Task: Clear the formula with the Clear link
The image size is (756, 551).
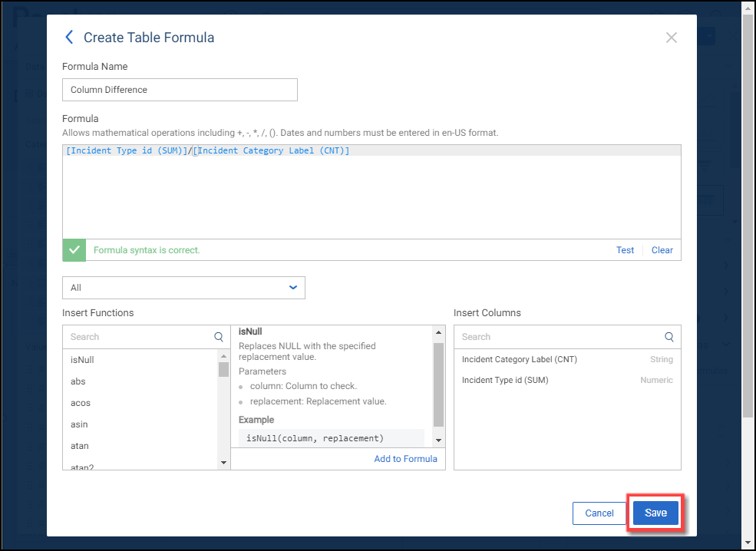Action: (662, 250)
